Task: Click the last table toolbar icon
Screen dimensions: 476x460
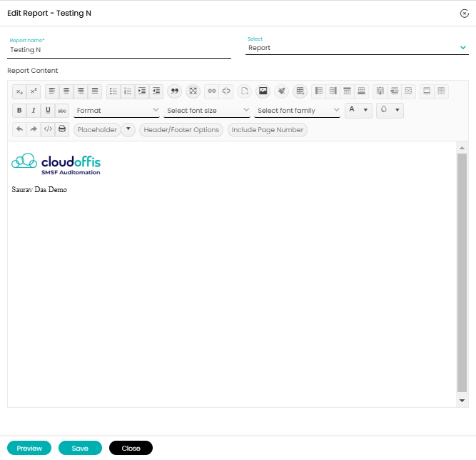Action: [442, 91]
